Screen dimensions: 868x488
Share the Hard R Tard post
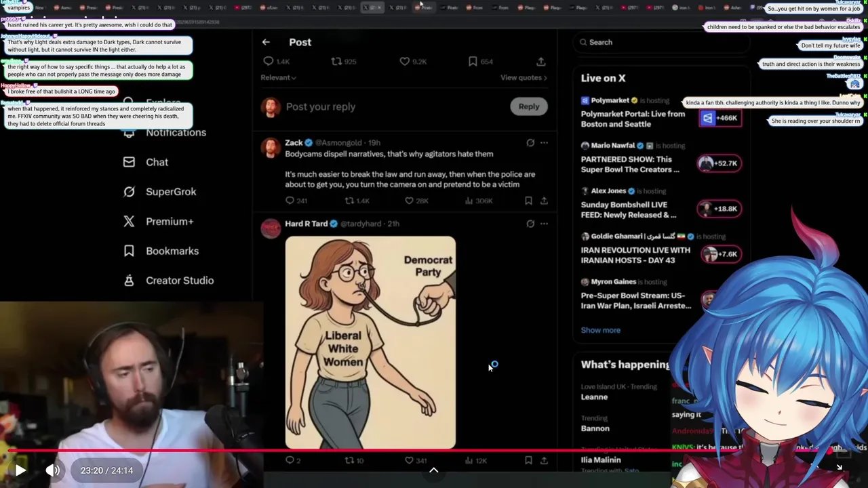click(544, 460)
